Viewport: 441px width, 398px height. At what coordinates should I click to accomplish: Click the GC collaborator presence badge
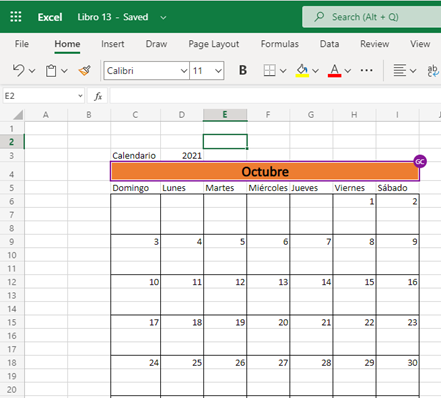420,162
